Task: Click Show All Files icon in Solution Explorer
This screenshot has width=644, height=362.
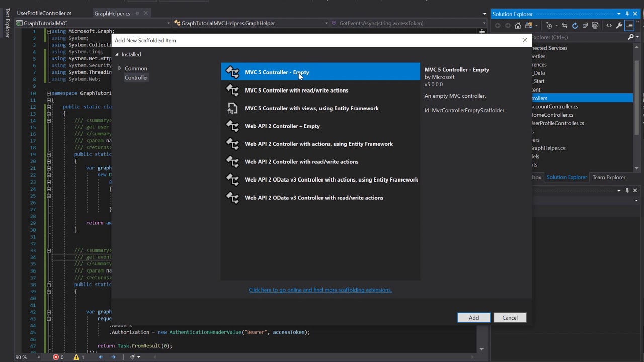Action: coord(595,26)
